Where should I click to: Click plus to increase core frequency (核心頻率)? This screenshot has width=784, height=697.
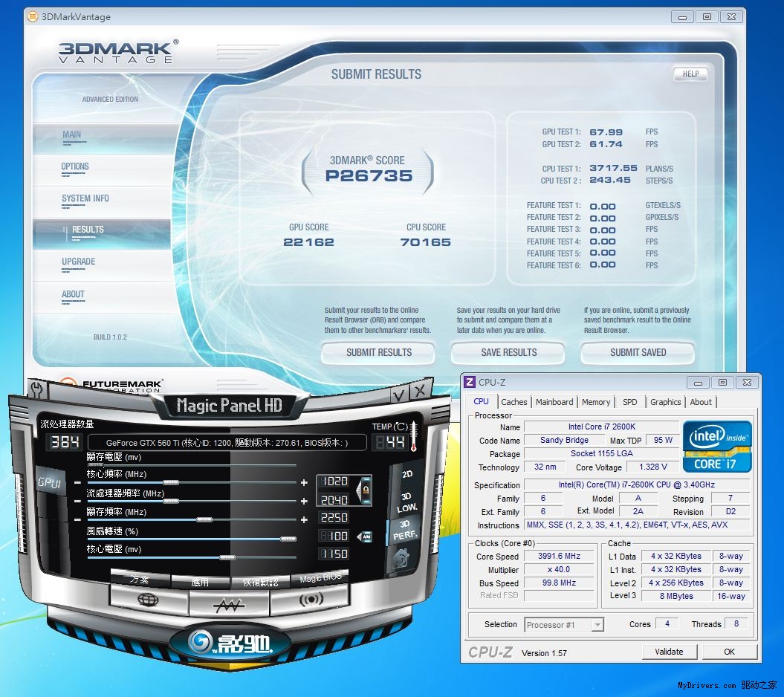304,482
